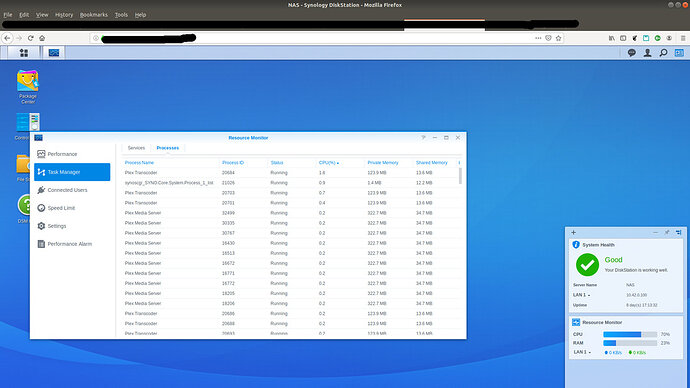Open Performance Alarm in the sidebar
The image size is (690, 388).
click(72, 244)
